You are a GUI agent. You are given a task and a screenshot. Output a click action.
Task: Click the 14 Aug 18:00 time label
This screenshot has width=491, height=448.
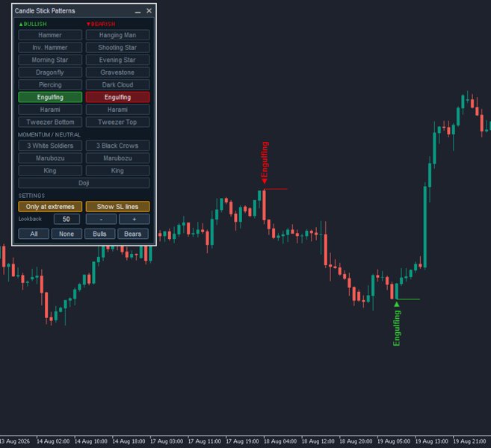[x=129, y=441]
